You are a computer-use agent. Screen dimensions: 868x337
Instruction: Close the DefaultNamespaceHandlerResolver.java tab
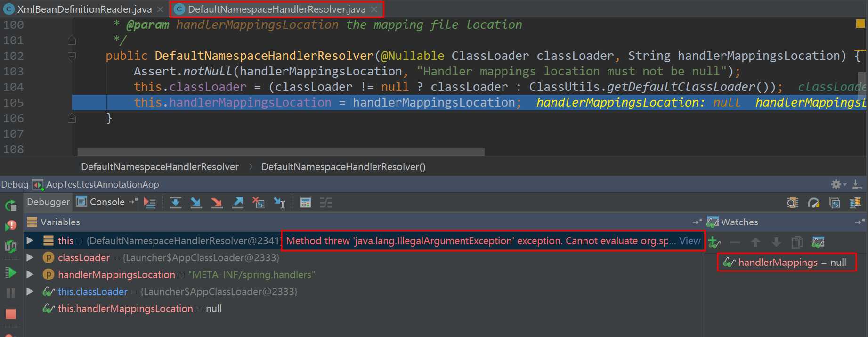tap(374, 9)
